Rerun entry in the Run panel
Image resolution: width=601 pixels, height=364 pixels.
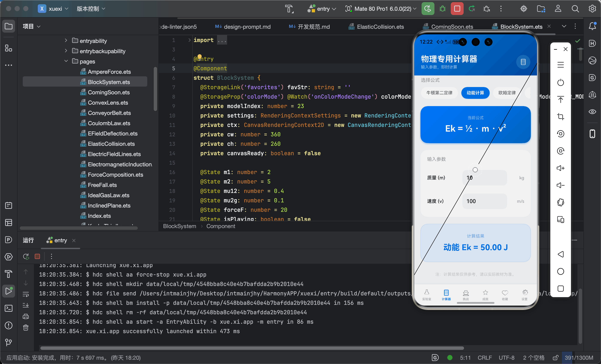pos(26,256)
